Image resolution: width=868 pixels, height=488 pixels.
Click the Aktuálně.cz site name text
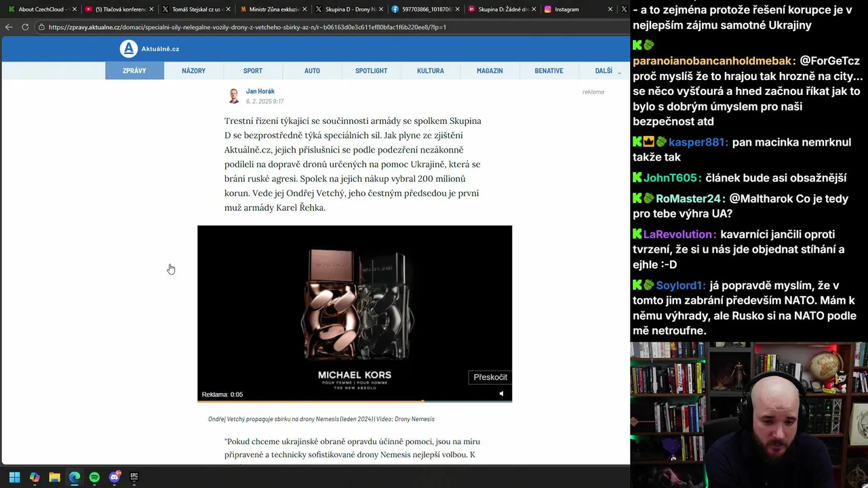pos(160,49)
